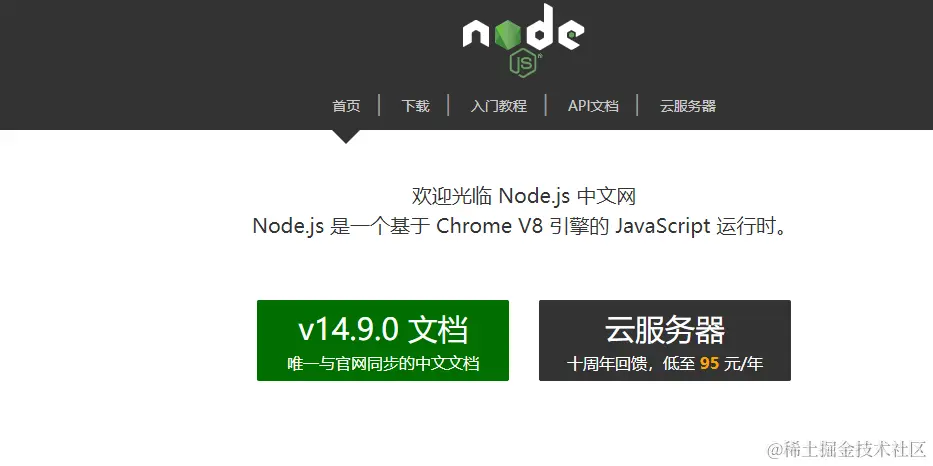The width and height of the screenshot is (933, 466).
Task: Click the orange 95 price figure
Action: coord(709,363)
